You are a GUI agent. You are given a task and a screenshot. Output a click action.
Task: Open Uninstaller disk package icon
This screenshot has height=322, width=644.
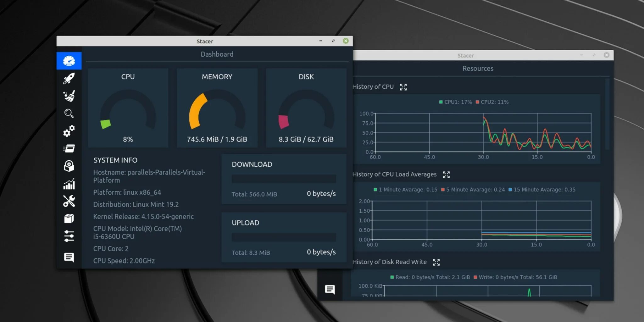pos(69,166)
